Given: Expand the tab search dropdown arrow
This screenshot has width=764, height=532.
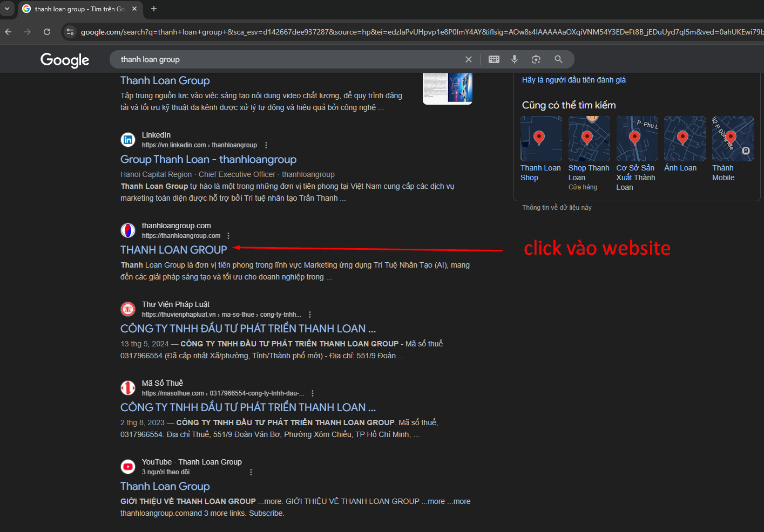Looking at the screenshot, I should tap(7, 9).
